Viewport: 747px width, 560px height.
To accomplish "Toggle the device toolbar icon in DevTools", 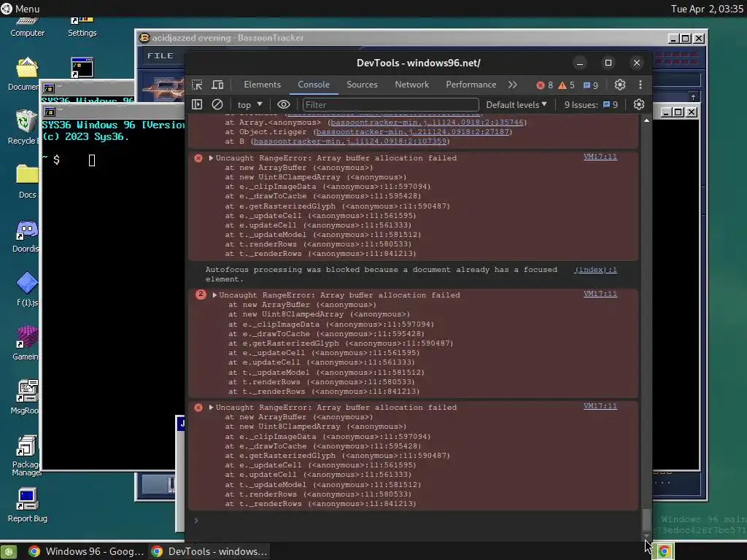I will pyautogui.click(x=217, y=85).
